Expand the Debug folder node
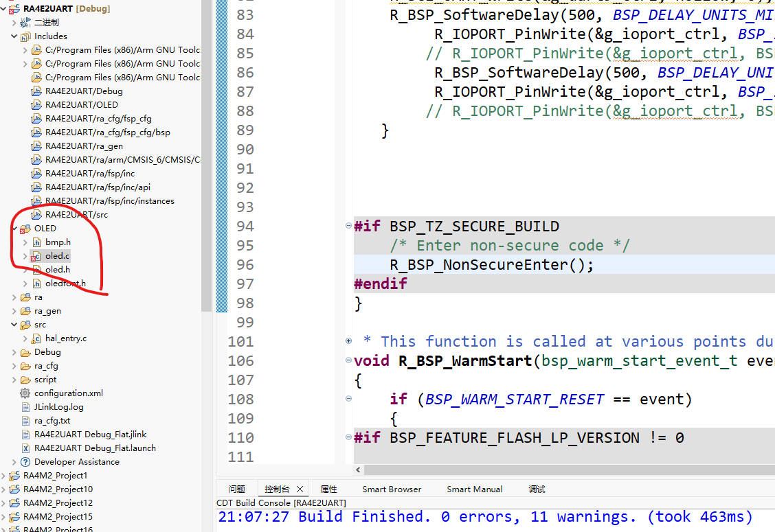Image resolution: width=775 pixels, height=532 pixels. [14, 352]
